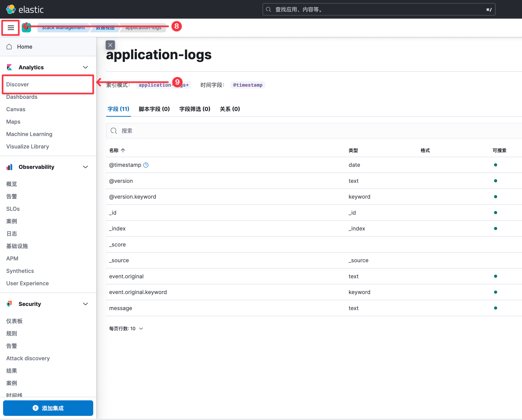
Task: Open Observability 案例
Action: click(12, 221)
